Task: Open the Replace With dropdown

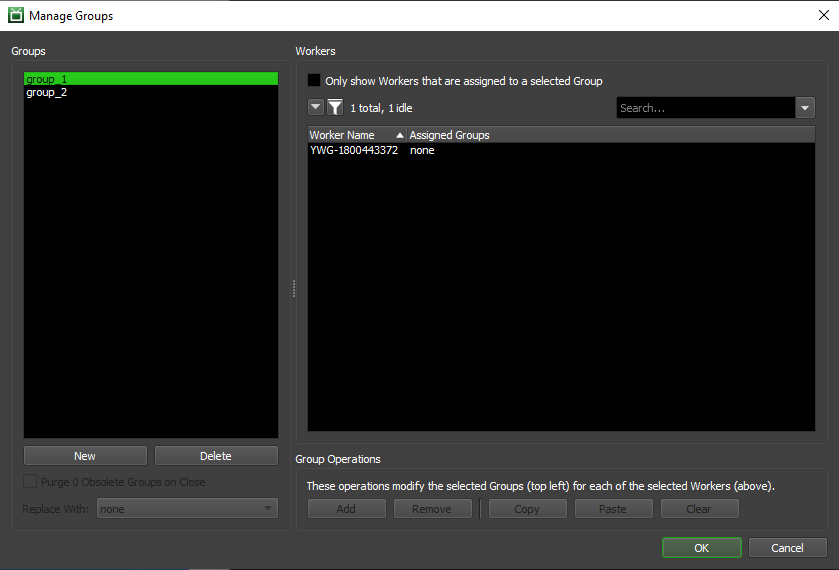Action: tap(187, 509)
